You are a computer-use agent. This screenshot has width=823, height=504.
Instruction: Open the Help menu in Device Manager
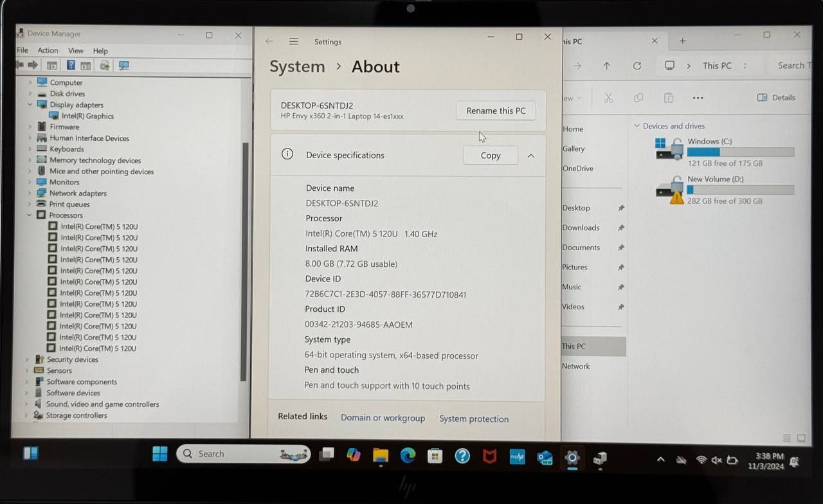pyautogui.click(x=100, y=51)
